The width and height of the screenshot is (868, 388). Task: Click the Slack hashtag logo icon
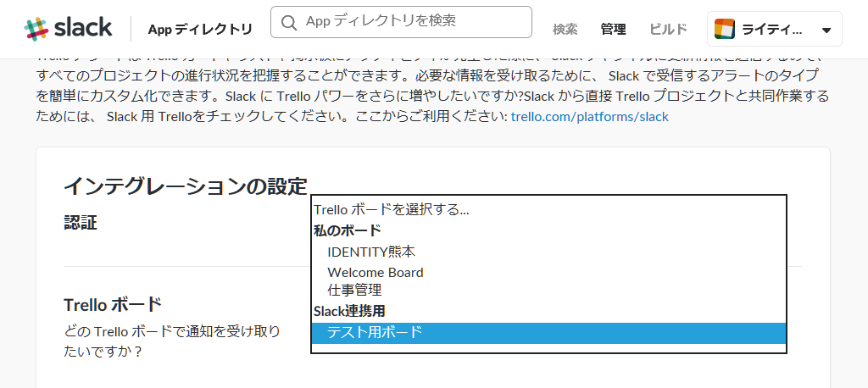(36, 29)
